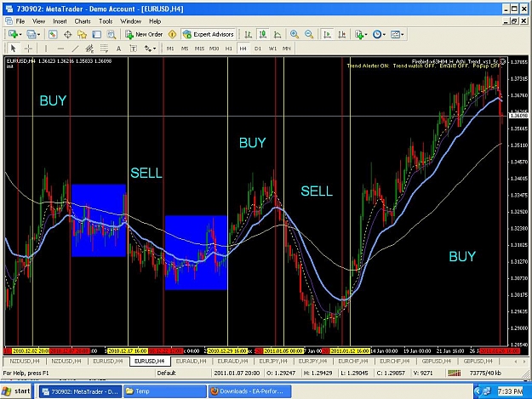Open the Market Watch window icon
Screen dimensions: 532x399
(x=53, y=34)
